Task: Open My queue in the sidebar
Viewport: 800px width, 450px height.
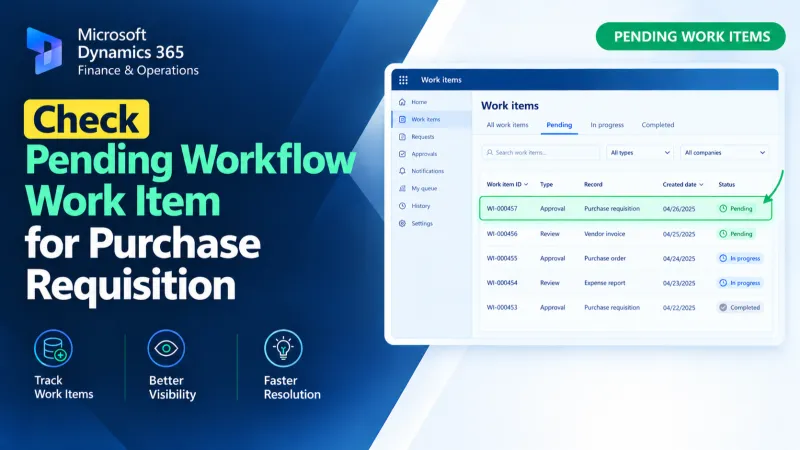Action: (432, 188)
